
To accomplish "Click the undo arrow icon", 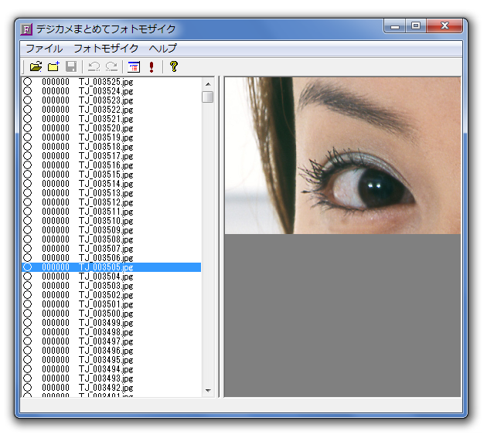I will [x=94, y=66].
